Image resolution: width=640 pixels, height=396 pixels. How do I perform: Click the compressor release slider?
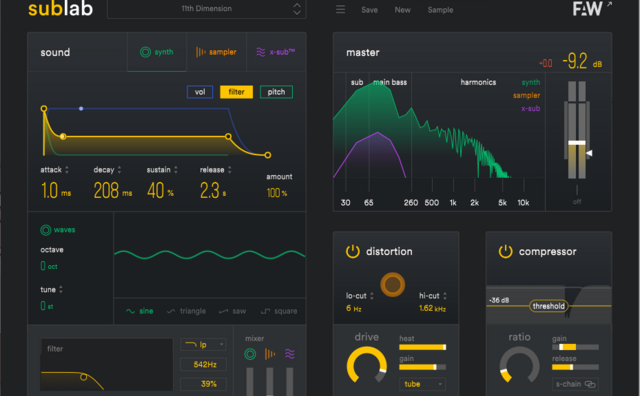(576, 367)
